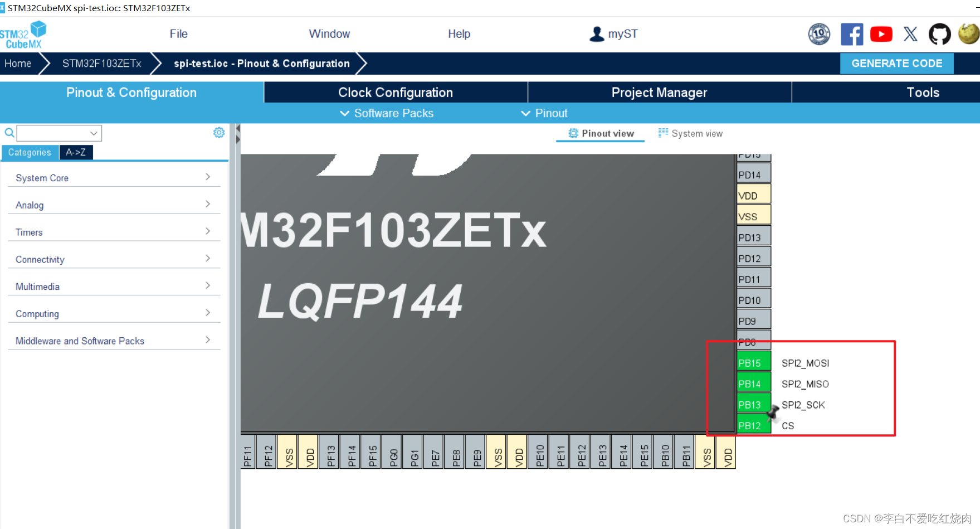This screenshot has width=980, height=529.
Task: Open the Window menu
Action: pos(329,34)
